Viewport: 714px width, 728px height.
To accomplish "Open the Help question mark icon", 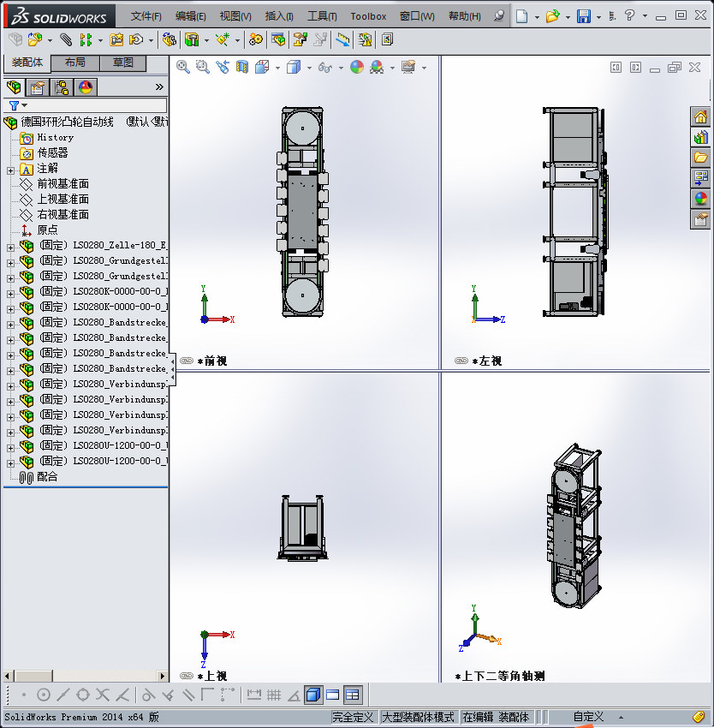I will pyautogui.click(x=629, y=15).
